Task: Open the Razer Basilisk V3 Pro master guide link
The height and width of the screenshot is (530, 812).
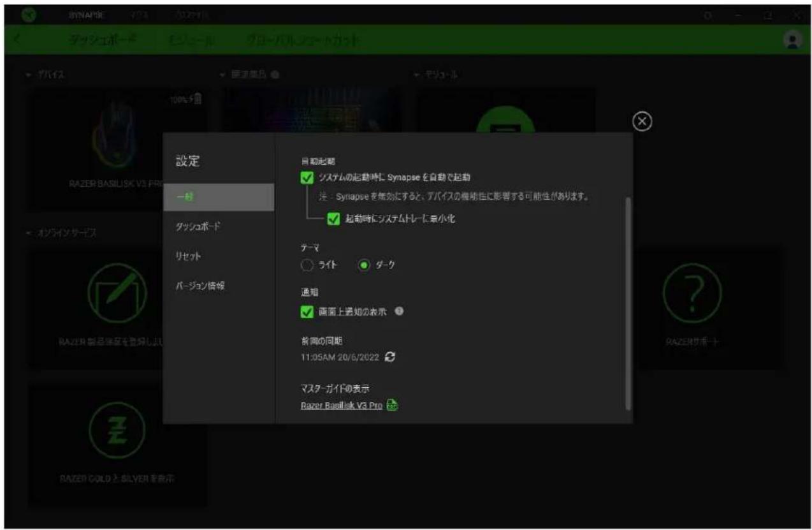Action: (x=342, y=405)
